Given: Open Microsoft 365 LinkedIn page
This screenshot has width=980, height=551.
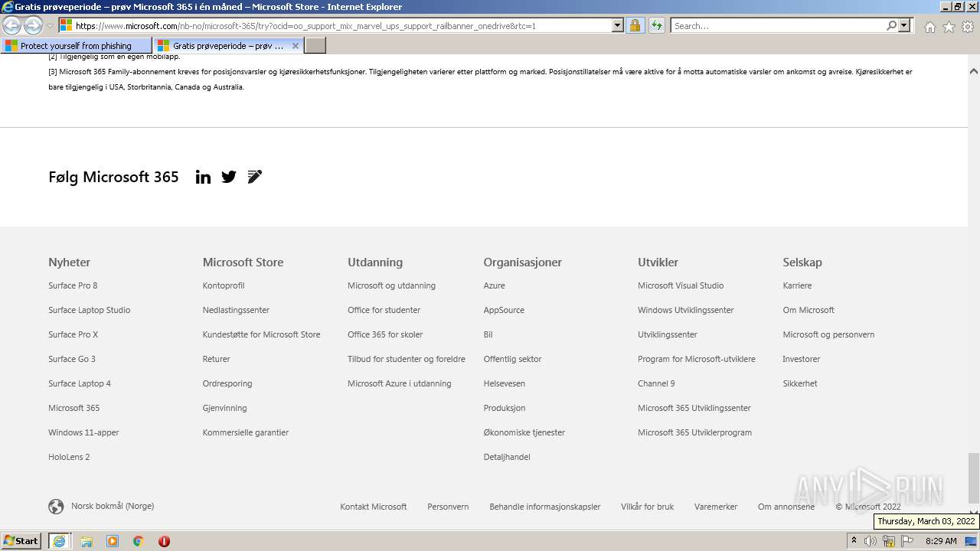Looking at the screenshot, I should coord(203,177).
